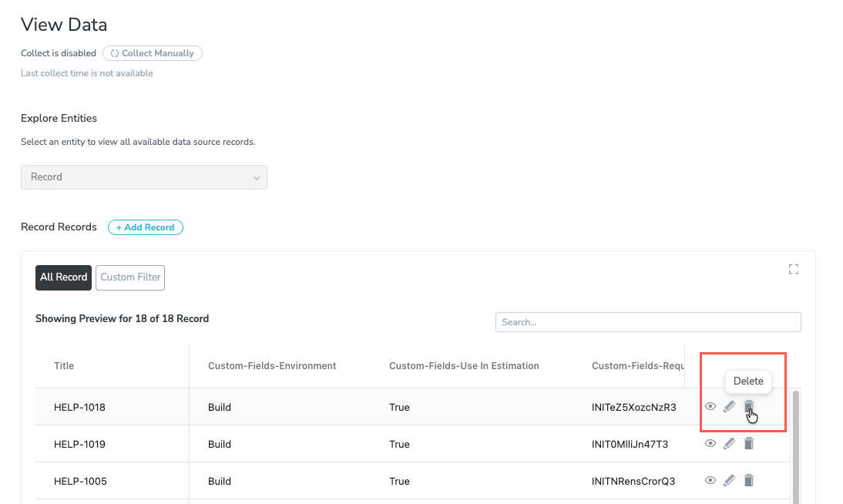Sort by the Title column header
Viewport: 843px width, 504px height.
pos(64,366)
